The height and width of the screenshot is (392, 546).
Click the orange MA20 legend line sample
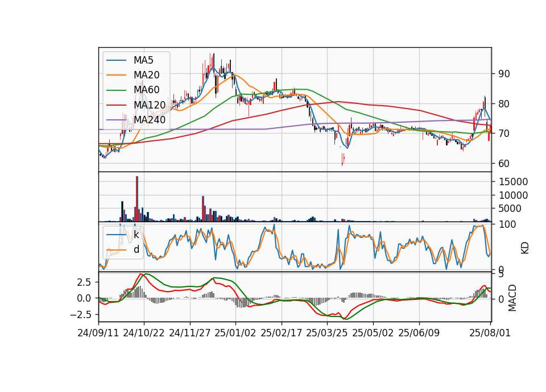click(116, 75)
